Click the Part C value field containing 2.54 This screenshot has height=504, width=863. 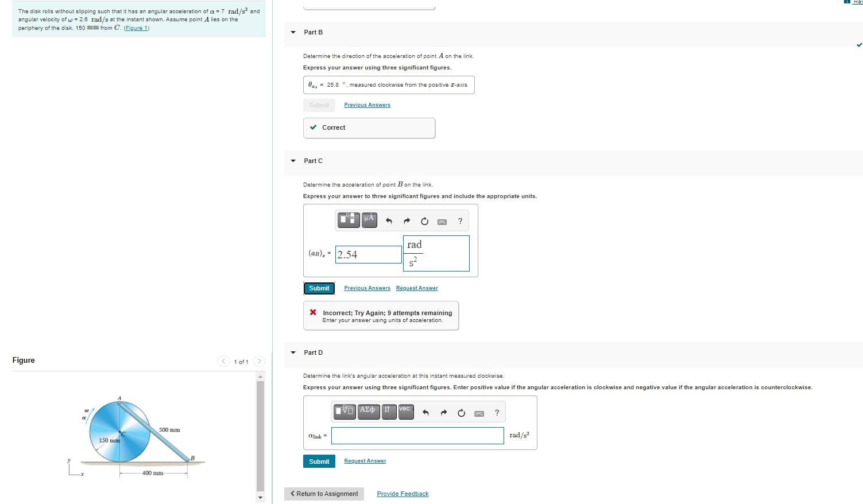point(369,254)
